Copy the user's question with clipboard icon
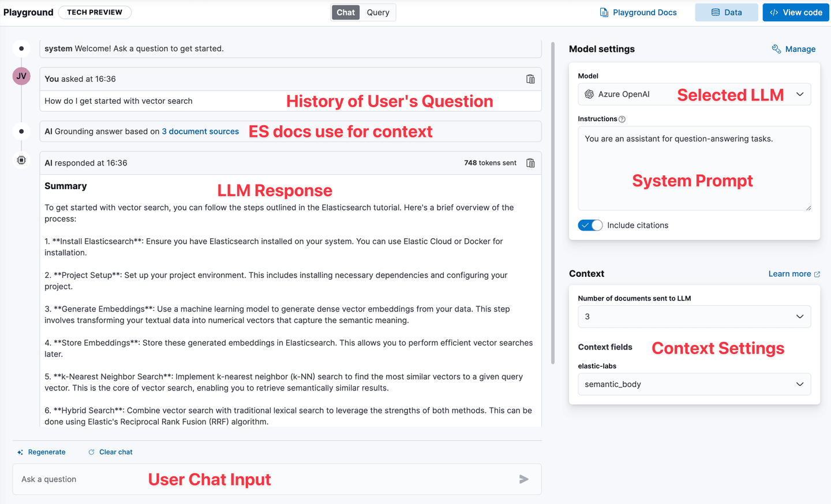The image size is (831, 504). (x=530, y=79)
